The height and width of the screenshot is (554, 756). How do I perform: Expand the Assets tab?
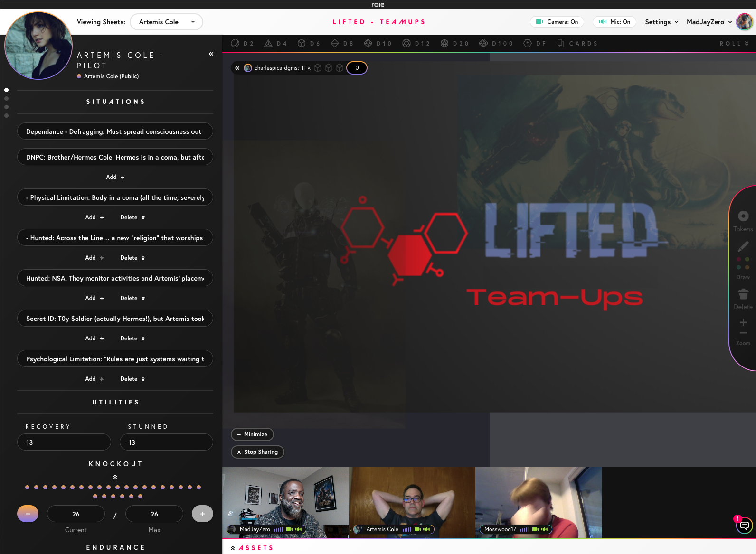click(x=252, y=548)
